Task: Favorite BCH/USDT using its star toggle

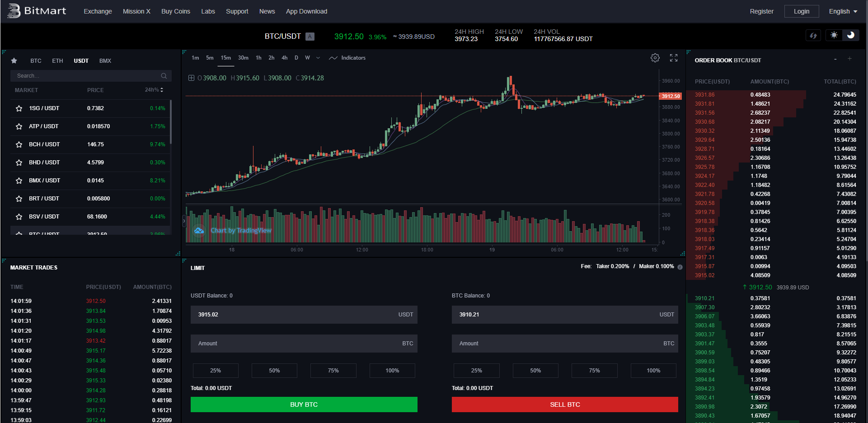Action: tap(19, 144)
